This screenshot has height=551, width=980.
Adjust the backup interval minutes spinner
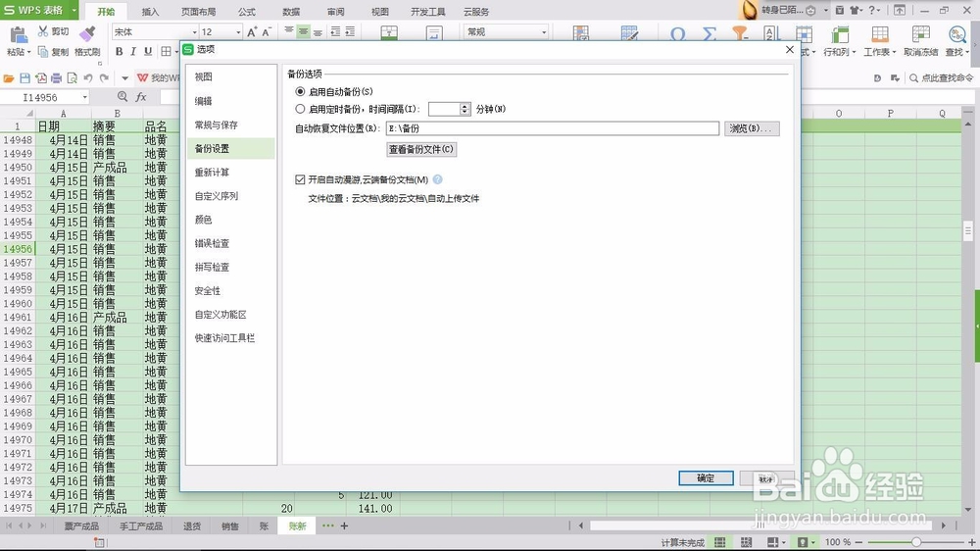point(465,109)
